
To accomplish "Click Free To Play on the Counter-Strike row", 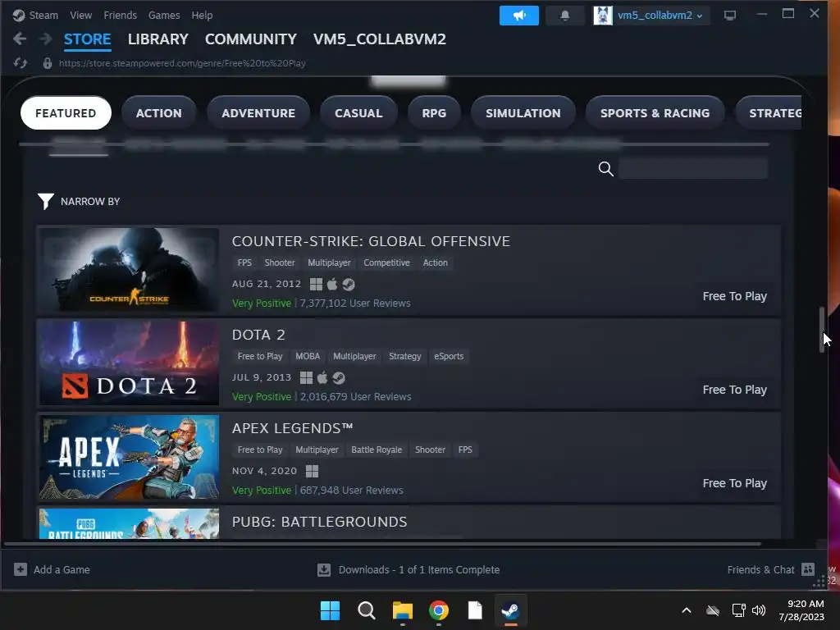I will pos(734,296).
